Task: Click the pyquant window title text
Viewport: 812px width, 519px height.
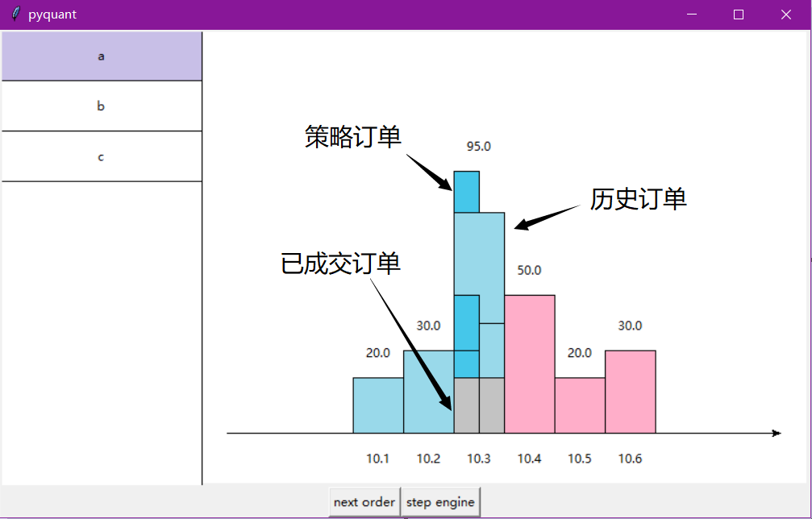Action: pos(52,15)
